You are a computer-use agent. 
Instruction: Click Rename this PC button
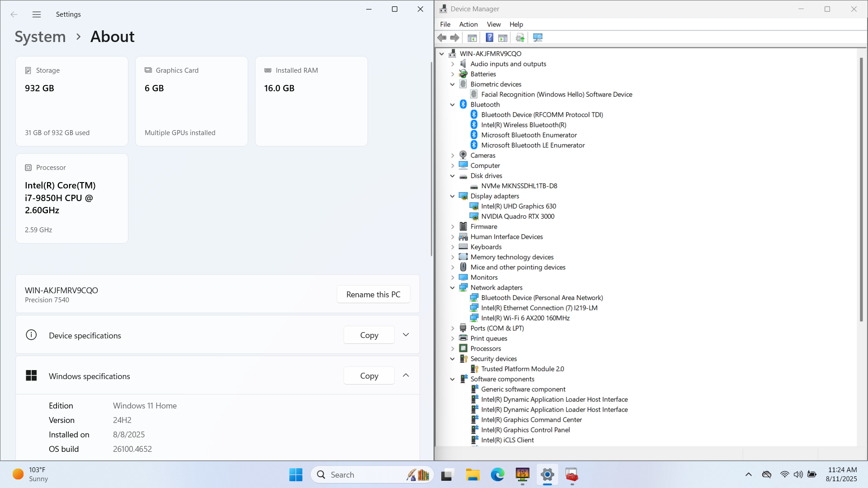coord(373,295)
